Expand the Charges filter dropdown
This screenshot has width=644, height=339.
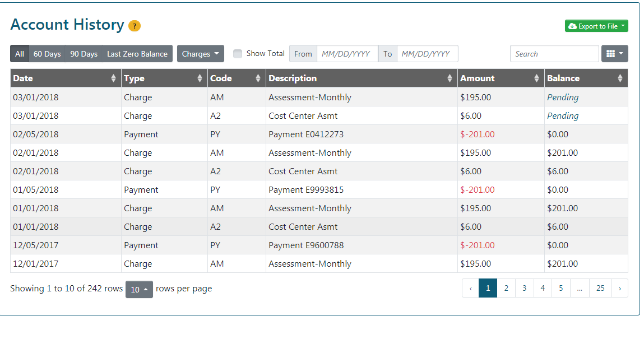[200, 54]
